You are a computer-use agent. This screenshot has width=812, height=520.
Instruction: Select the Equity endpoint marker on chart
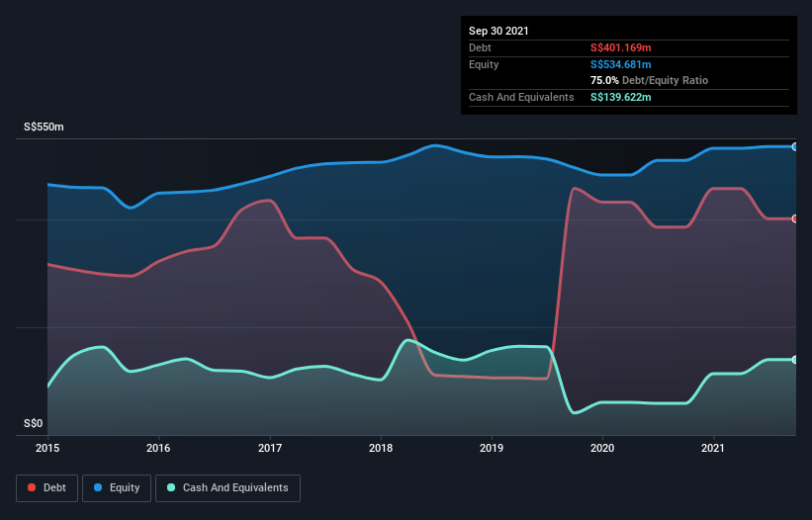pyautogui.click(x=795, y=147)
